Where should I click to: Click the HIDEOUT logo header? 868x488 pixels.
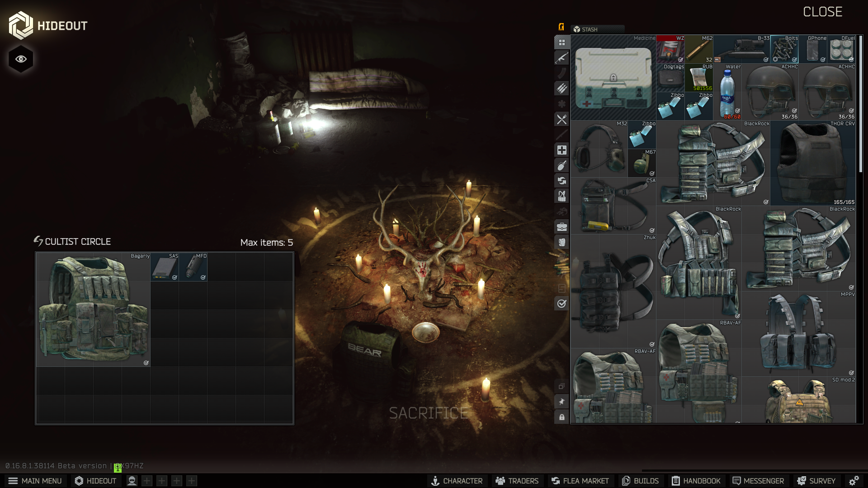point(48,25)
